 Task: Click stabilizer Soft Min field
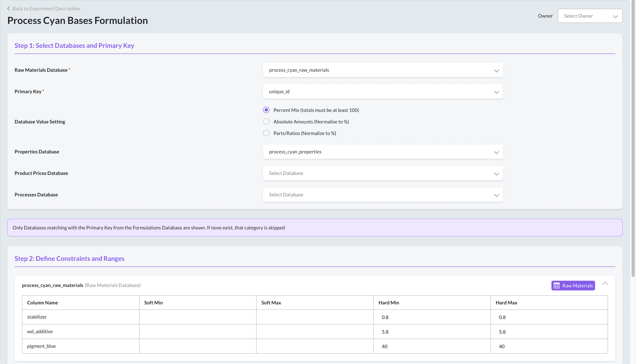[198, 317]
